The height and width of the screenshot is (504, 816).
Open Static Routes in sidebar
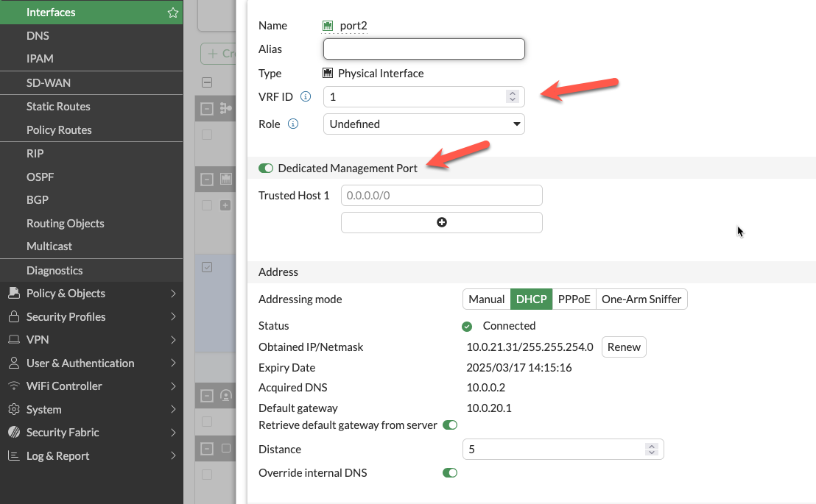click(58, 107)
